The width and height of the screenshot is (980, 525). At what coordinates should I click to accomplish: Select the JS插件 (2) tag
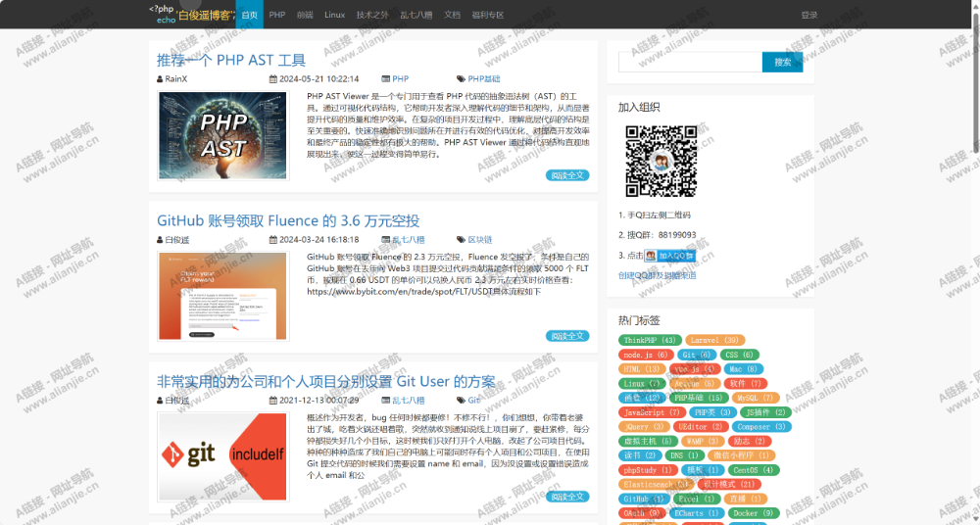pyautogui.click(x=765, y=412)
